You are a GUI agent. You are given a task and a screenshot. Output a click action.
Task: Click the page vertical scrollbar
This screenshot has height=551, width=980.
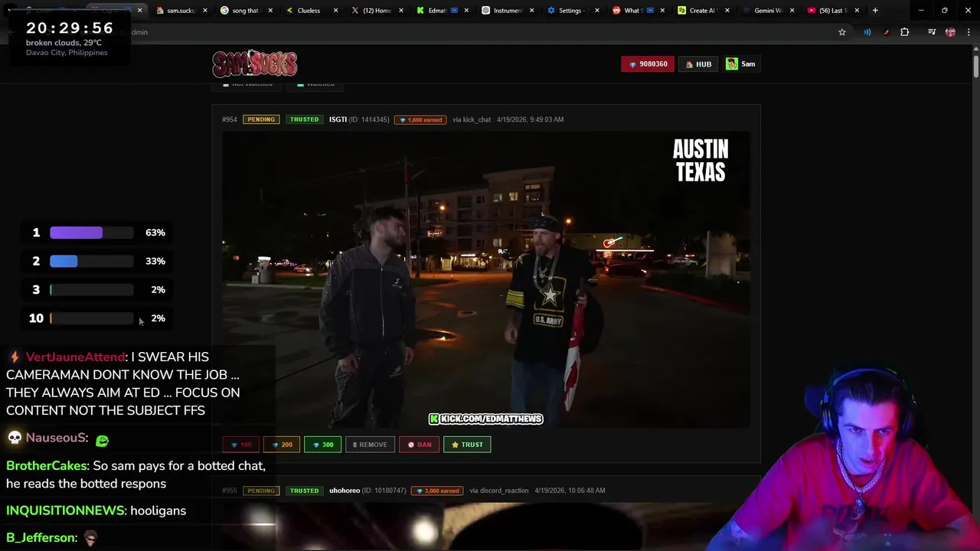[975, 66]
